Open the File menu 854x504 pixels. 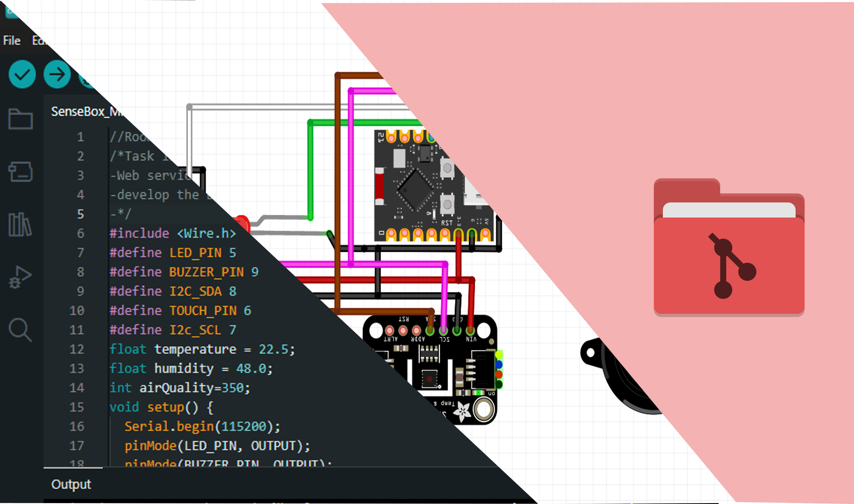click(12, 40)
